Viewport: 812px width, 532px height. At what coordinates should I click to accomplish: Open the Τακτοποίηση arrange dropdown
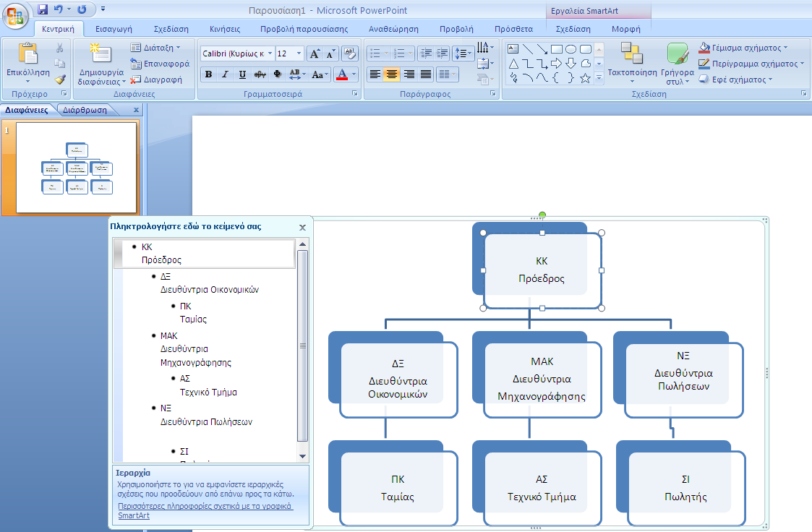pos(632,63)
